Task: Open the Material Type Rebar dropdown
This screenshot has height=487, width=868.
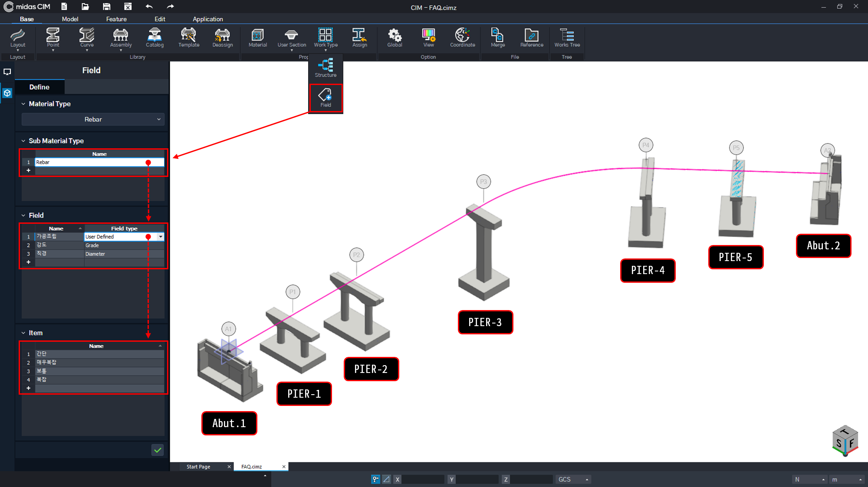Action: click(93, 119)
